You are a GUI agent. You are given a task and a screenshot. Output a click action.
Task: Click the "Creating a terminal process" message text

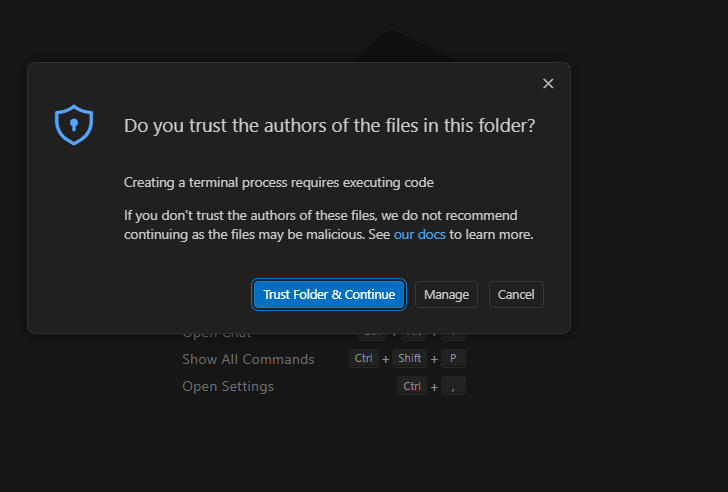pos(278,183)
